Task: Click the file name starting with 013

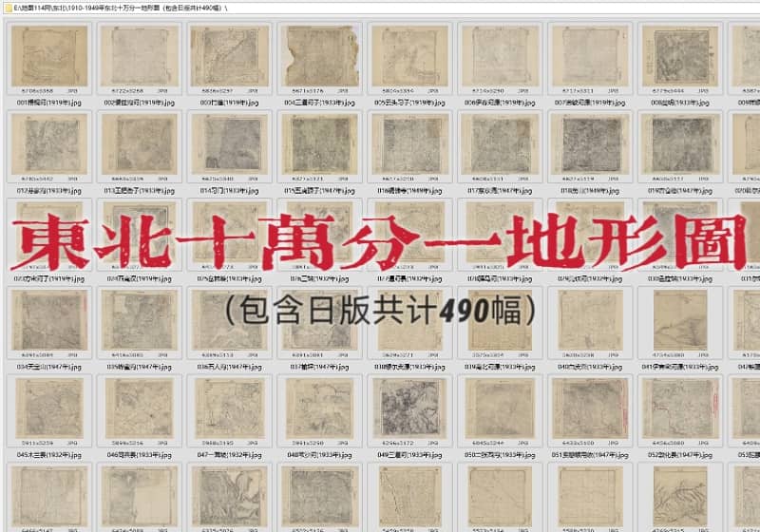Action: tap(139, 191)
